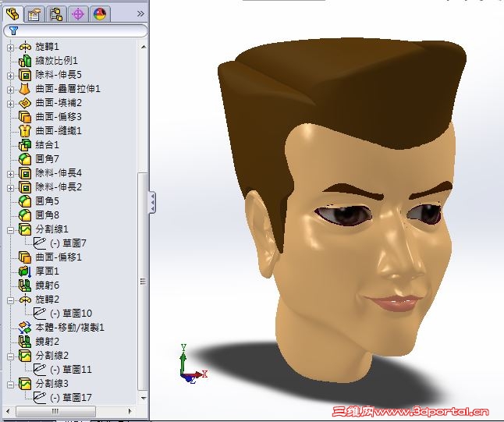504x422 pixels.
Task: Click the 本體-移動/複製1 label
Action: [70, 328]
